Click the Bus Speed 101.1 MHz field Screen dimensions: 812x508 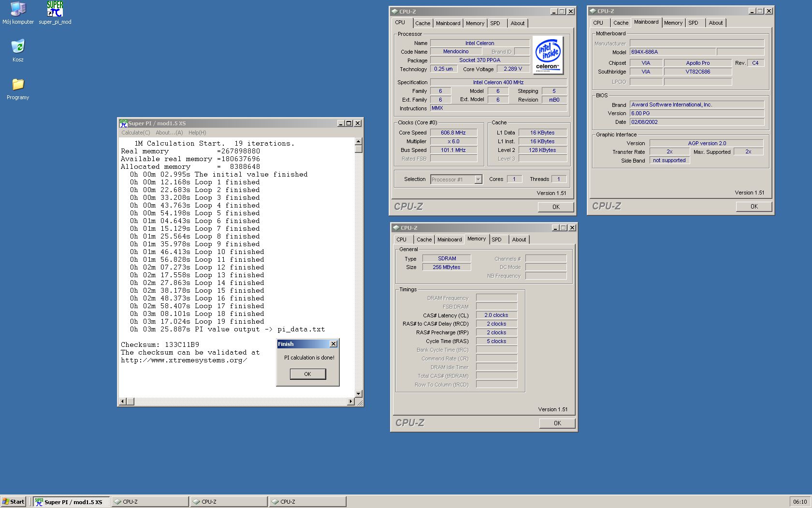453,150
